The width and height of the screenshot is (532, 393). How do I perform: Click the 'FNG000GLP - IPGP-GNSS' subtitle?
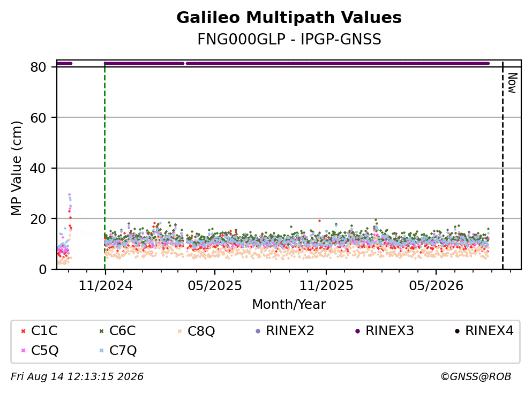point(289,39)
